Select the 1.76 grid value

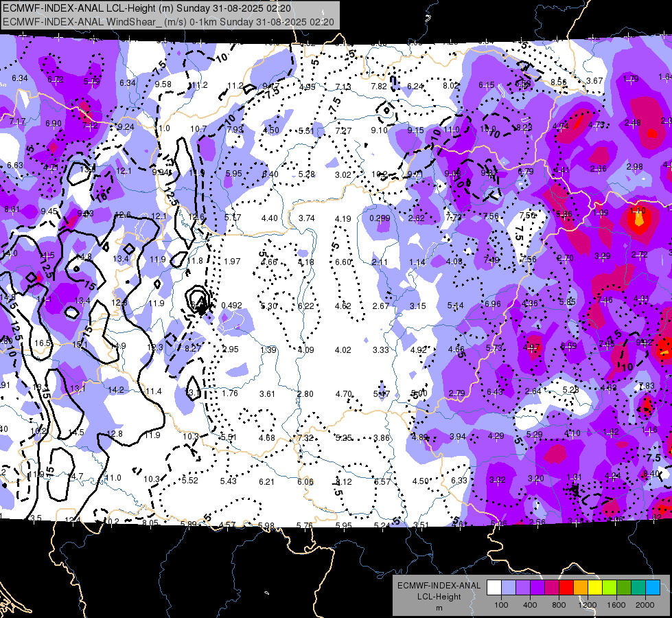pos(230,393)
